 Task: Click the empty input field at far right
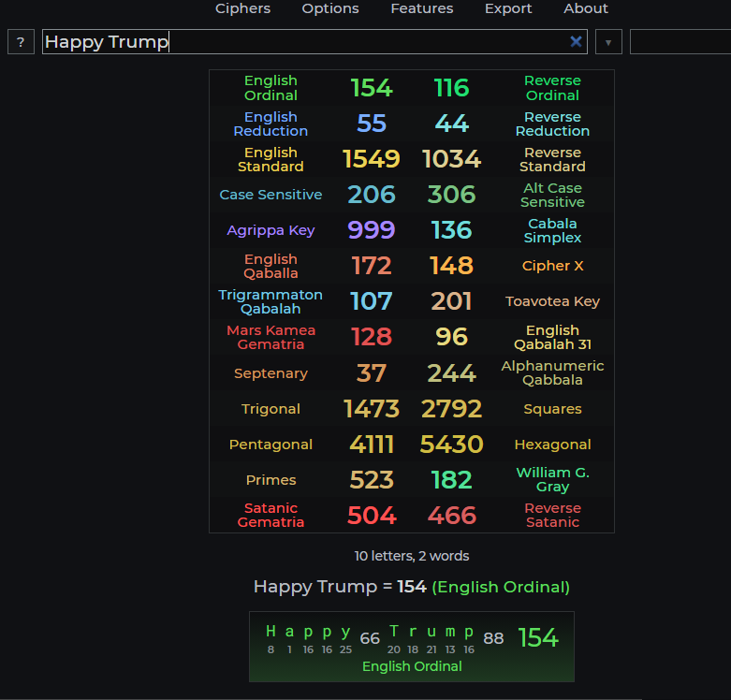pos(680,42)
